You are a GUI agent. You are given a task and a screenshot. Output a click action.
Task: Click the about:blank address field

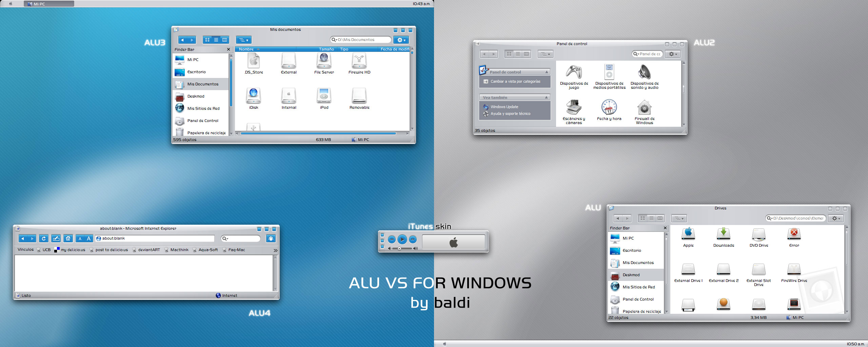pos(155,239)
